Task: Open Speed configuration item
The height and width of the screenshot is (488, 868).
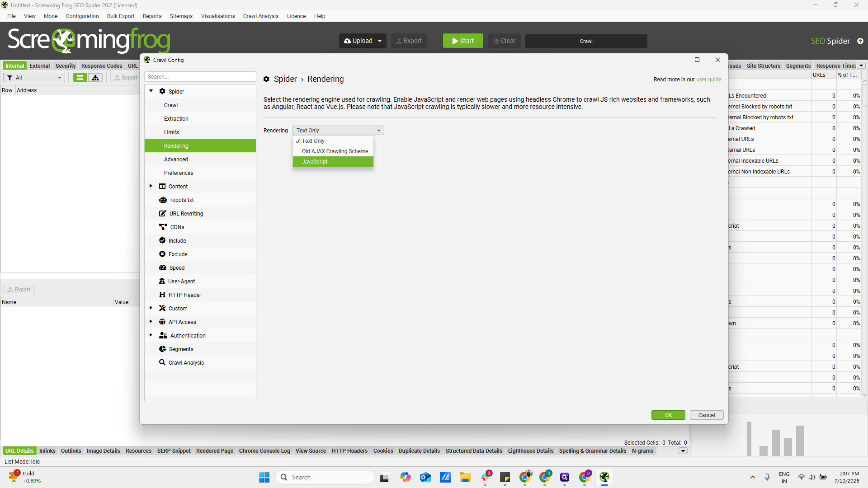Action: pyautogui.click(x=177, y=268)
